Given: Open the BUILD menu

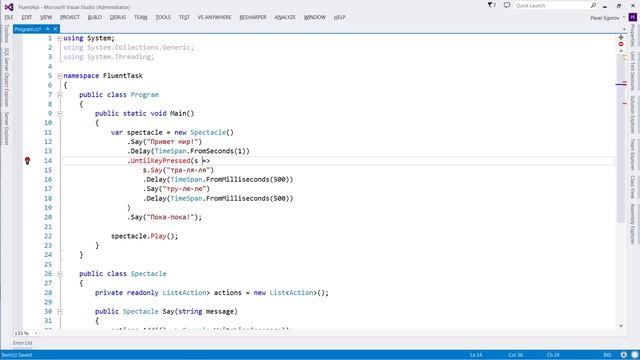Looking at the screenshot, I should tap(94, 17).
